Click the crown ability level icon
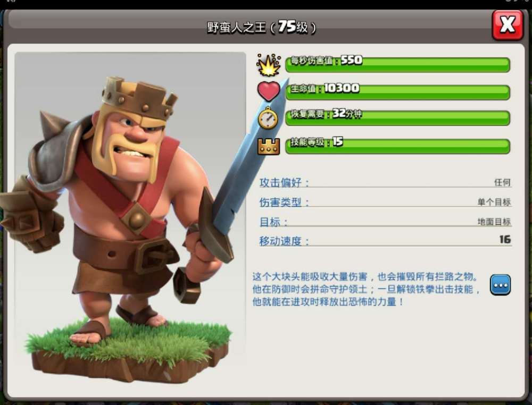 [x=269, y=146]
